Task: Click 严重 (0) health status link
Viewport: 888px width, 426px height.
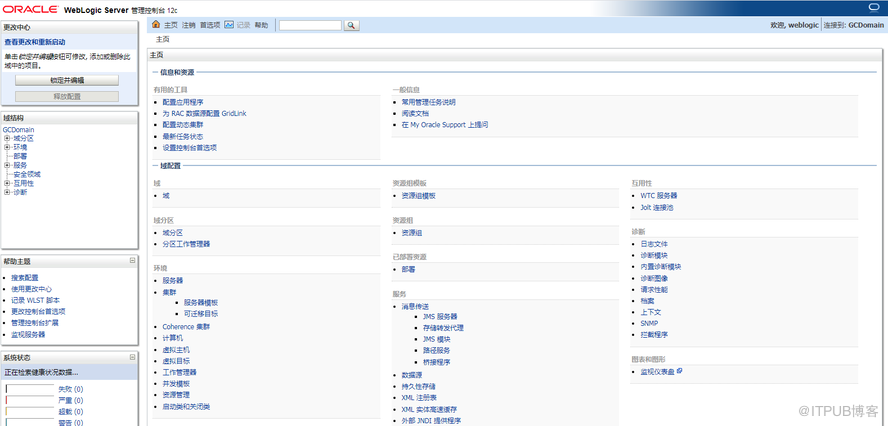Action: (71, 401)
